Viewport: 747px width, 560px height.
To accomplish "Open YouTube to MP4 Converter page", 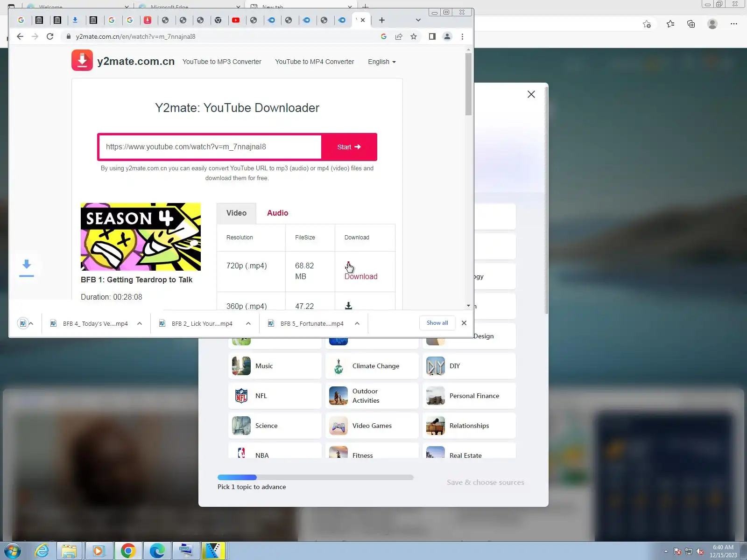I will [x=315, y=62].
